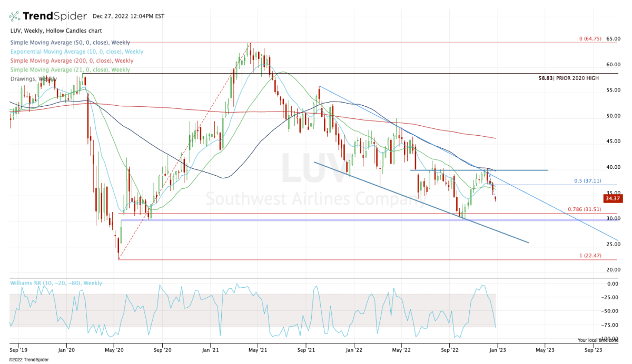Click the Sep '20 date axis label
The height and width of the screenshot is (364, 632).
coord(163,349)
